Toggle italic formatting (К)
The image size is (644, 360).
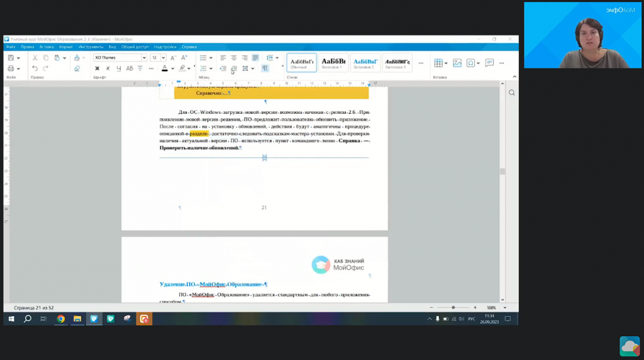(108, 69)
